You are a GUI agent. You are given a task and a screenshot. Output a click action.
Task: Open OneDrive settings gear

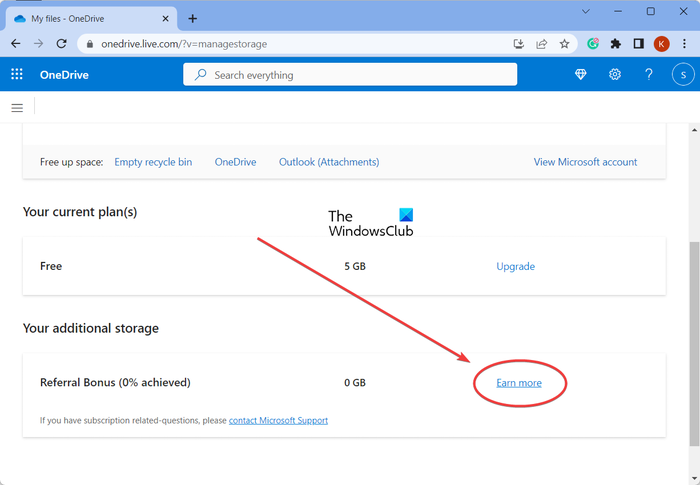[x=615, y=74]
